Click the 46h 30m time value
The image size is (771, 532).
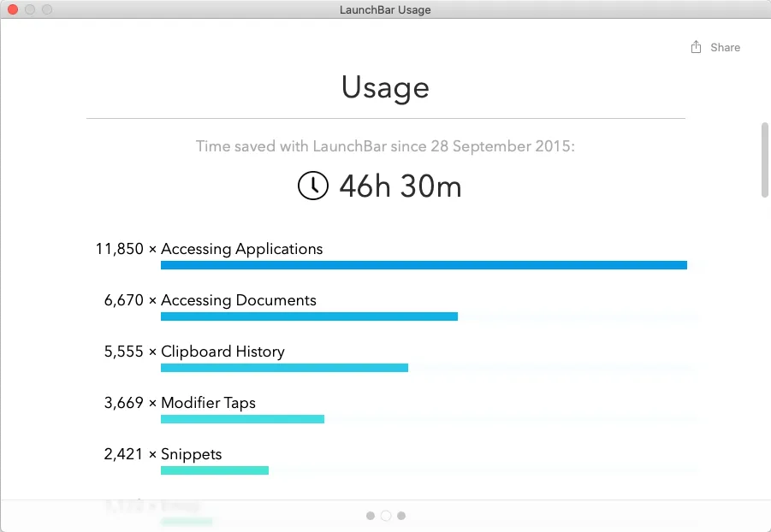pyautogui.click(x=400, y=186)
